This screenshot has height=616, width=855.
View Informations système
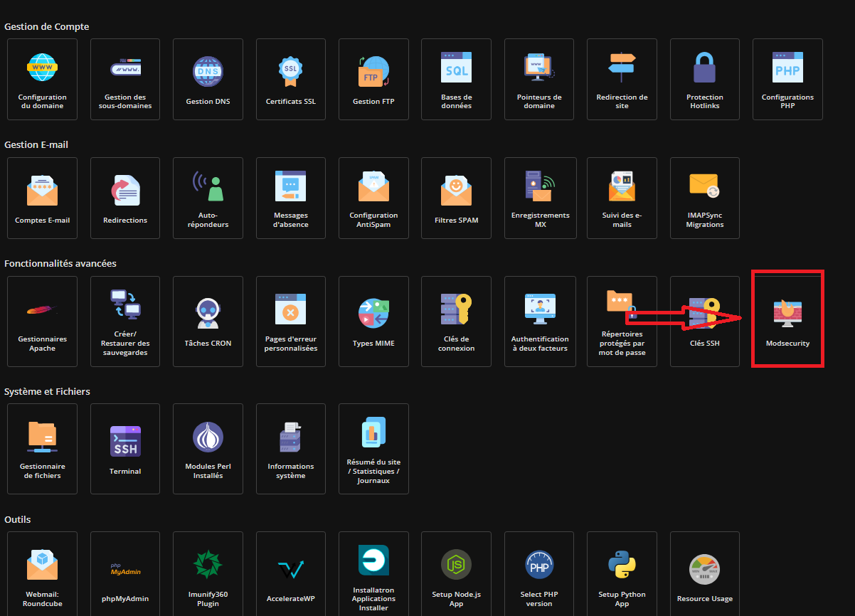pyautogui.click(x=291, y=450)
